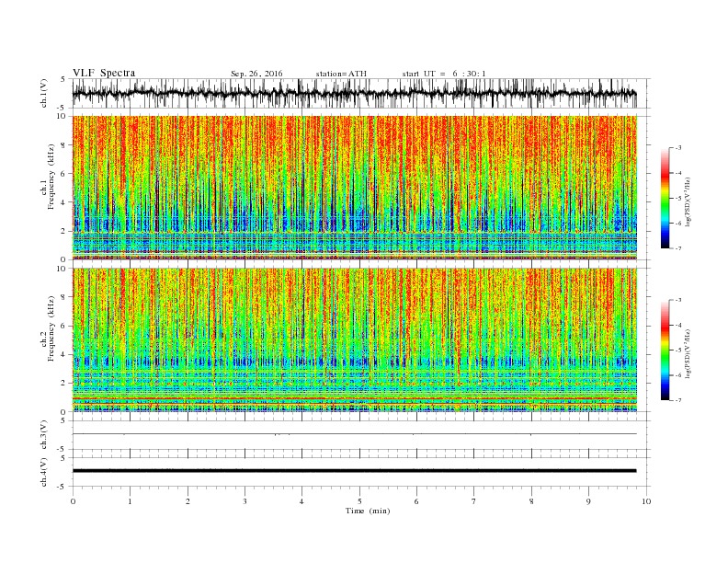Click time axis tick label 9

tap(588, 501)
